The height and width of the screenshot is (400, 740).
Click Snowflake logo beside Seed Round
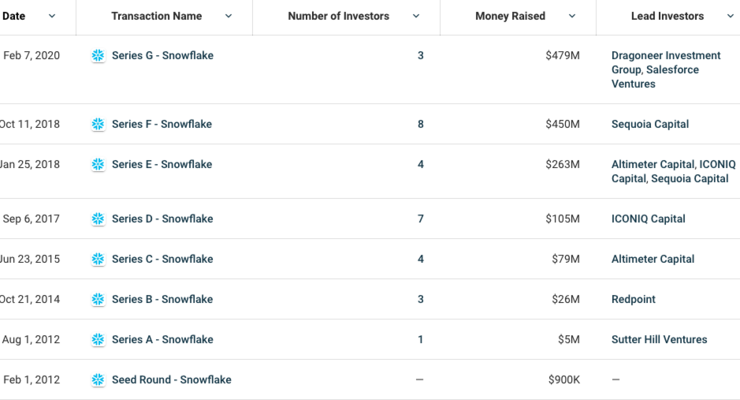[98, 380]
